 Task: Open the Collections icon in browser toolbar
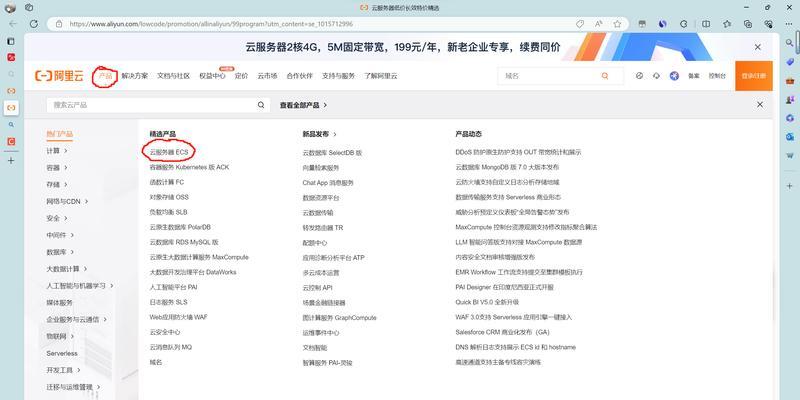[748, 24]
